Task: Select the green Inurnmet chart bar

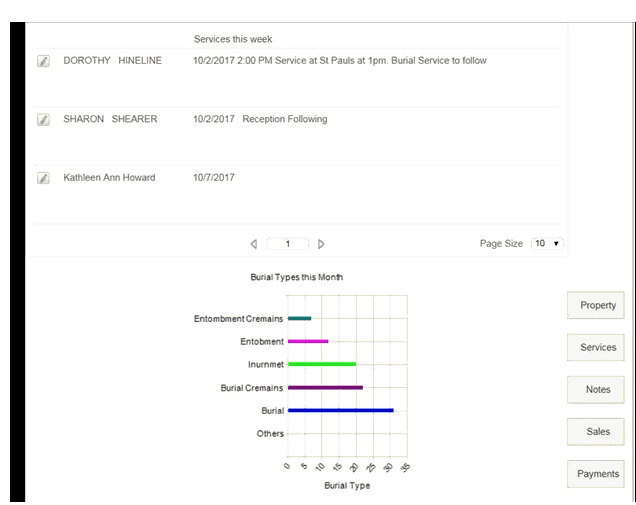Action: click(321, 364)
